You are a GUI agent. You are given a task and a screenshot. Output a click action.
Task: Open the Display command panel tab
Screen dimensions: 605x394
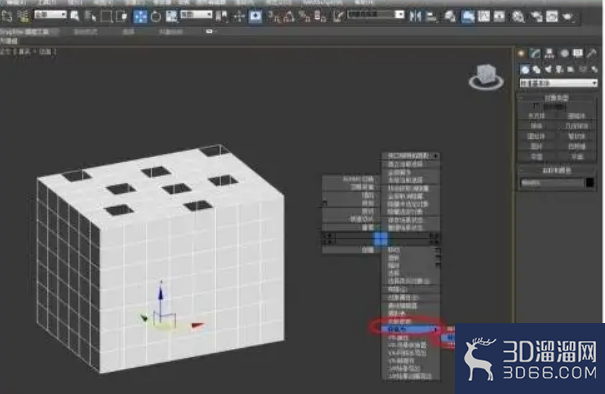(x=578, y=54)
